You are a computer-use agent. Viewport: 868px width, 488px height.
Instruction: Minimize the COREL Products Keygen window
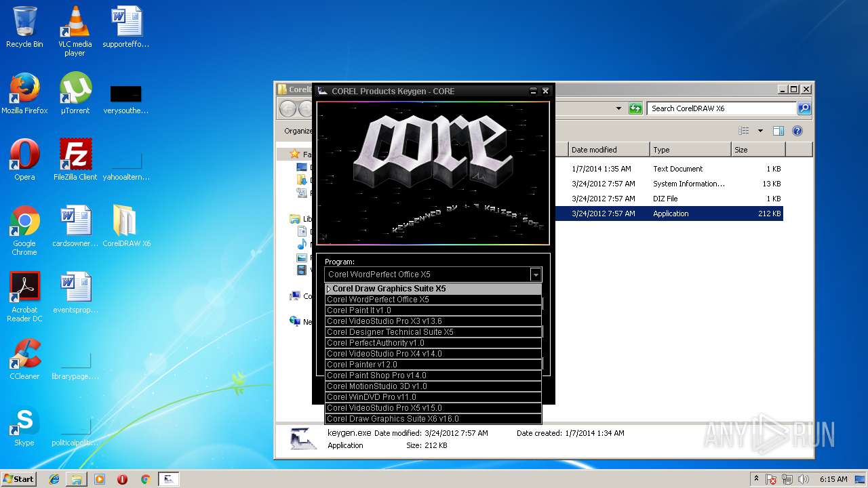tap(533, 91)
